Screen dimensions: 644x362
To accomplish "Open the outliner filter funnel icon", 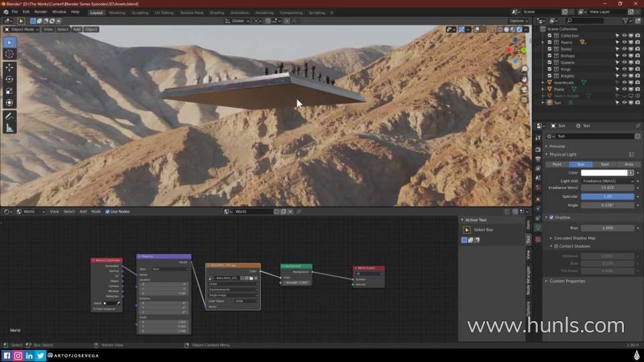I will coord(627,21).
